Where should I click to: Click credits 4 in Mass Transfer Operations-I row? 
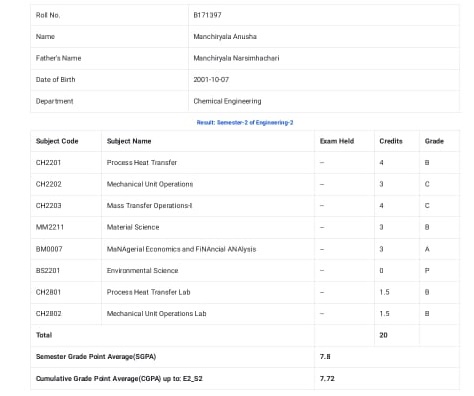pos(381,206)
